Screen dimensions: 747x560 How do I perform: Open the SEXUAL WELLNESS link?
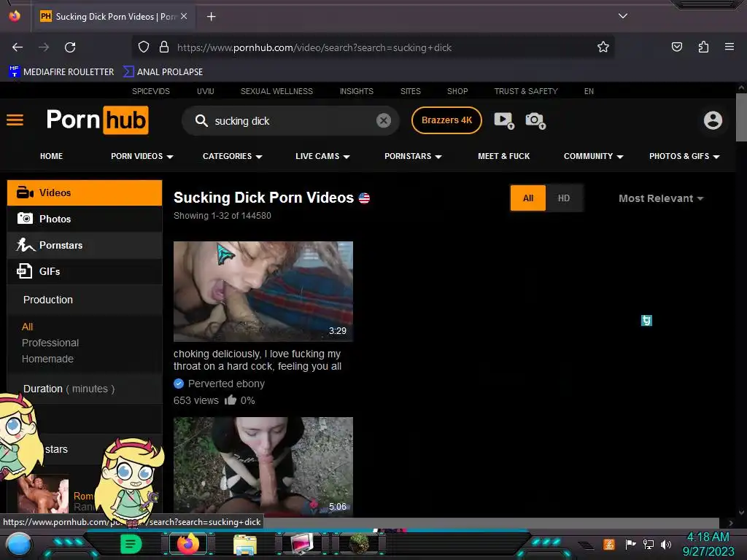coord(276,91)
